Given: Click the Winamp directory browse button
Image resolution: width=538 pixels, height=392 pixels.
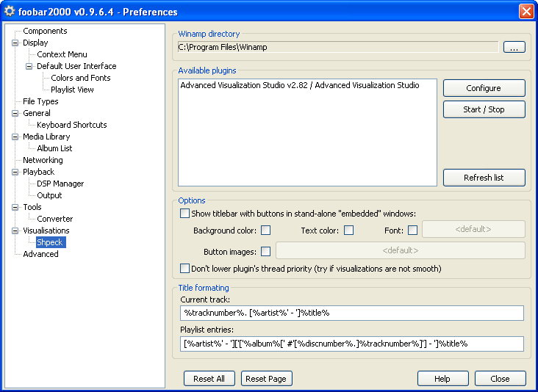Looking at the screenshot, I should 514,47.
